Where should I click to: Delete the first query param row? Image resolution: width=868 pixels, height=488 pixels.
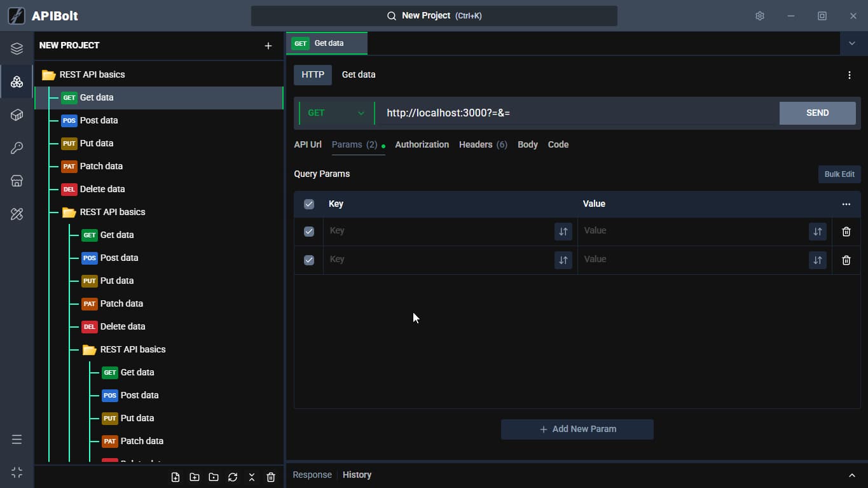846,232
